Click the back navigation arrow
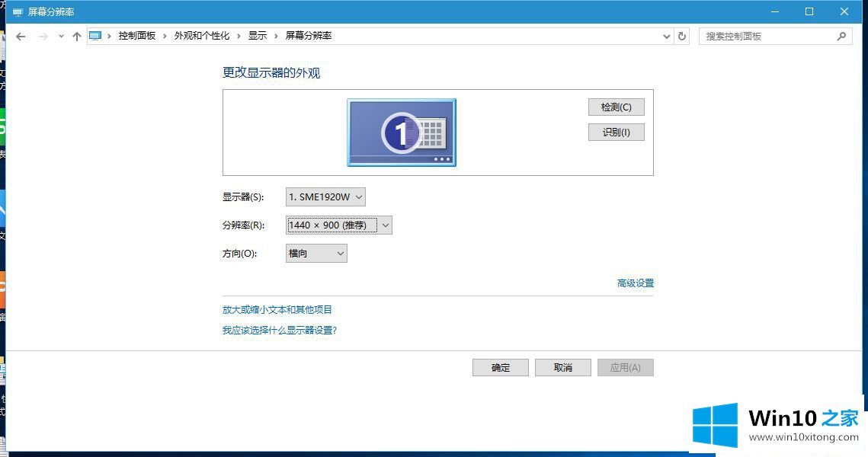Screen dimensions: 868x457 pos(21,37)
